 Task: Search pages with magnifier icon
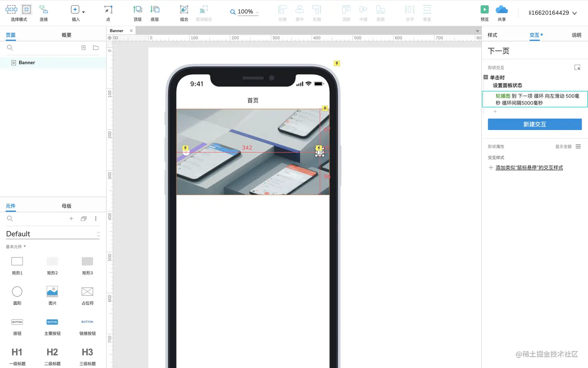(x=10, y=48)
